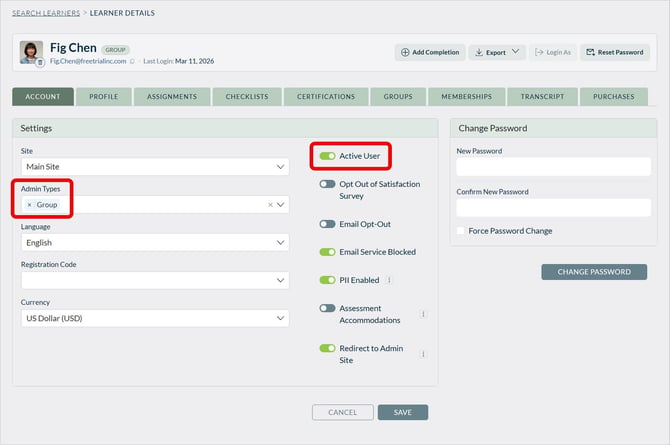This screenshot has height=445, width=670.
Task: Click the Fig.Chen@freetrialinc.com email link
Action: [88, 61]
